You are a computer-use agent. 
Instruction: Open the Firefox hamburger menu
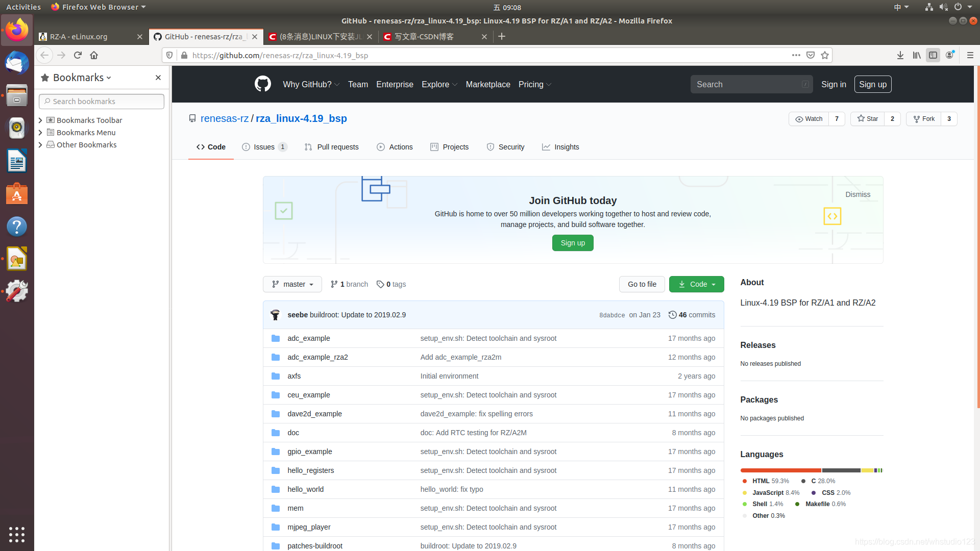[x=970, y=55]
